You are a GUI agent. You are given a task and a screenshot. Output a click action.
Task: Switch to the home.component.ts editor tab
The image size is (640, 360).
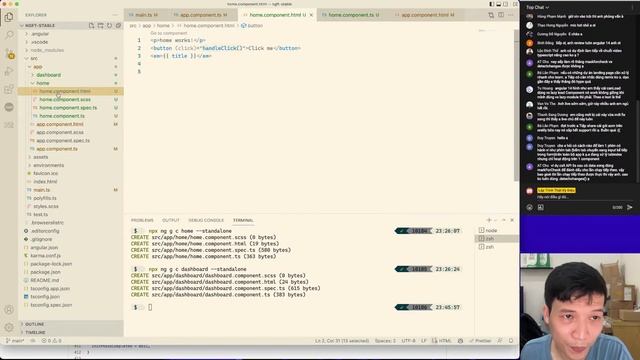click(x=351, y=15)
